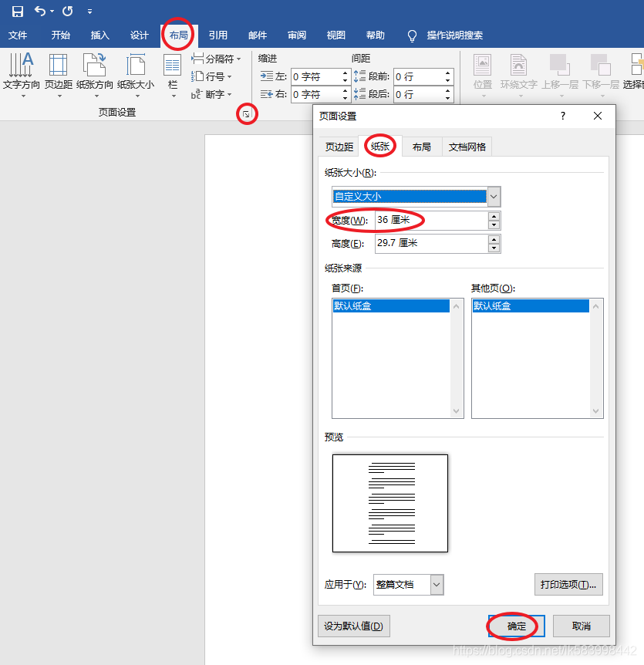Image resolution: width=644 pixels, height=665 pixels.
Task: Click the lightbulb icon beside search
Action: [x=412, y=36]
